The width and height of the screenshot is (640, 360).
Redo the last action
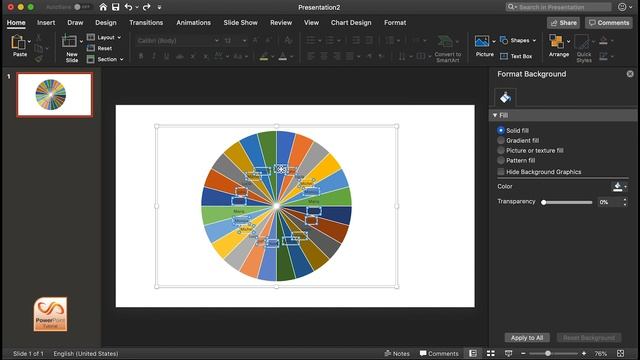pos(147,7)
